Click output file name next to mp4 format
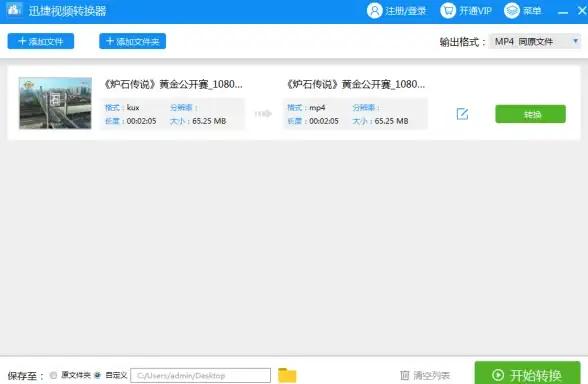Image resolution: width=588 pixels, height=384 pixels. click(x=356, y=84)
